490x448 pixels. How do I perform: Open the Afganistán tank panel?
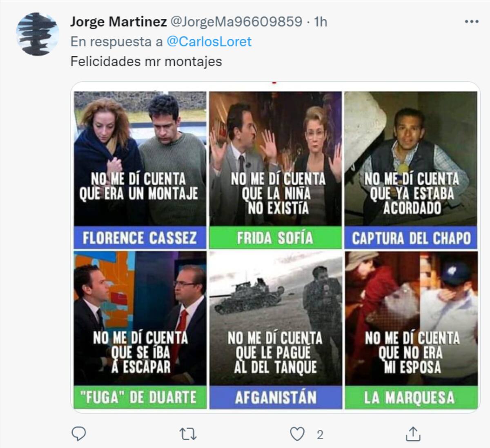(x=276, y=330)
